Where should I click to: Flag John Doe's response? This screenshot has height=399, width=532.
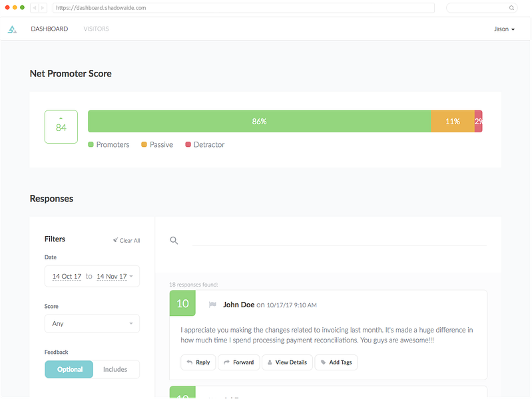tap(212, 305)
